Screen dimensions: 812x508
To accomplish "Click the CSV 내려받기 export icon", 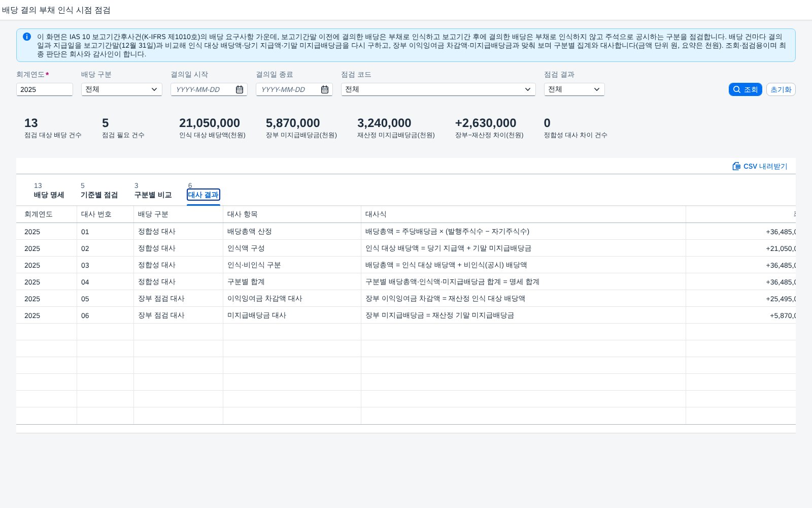I will [x=736, y=166].
